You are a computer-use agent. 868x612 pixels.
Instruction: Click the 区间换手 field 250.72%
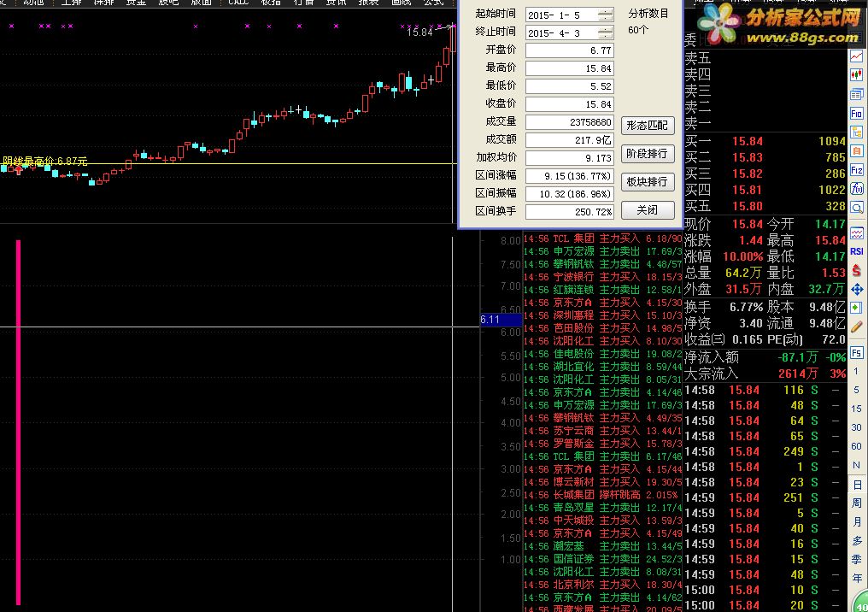click(x=570, y=212)
